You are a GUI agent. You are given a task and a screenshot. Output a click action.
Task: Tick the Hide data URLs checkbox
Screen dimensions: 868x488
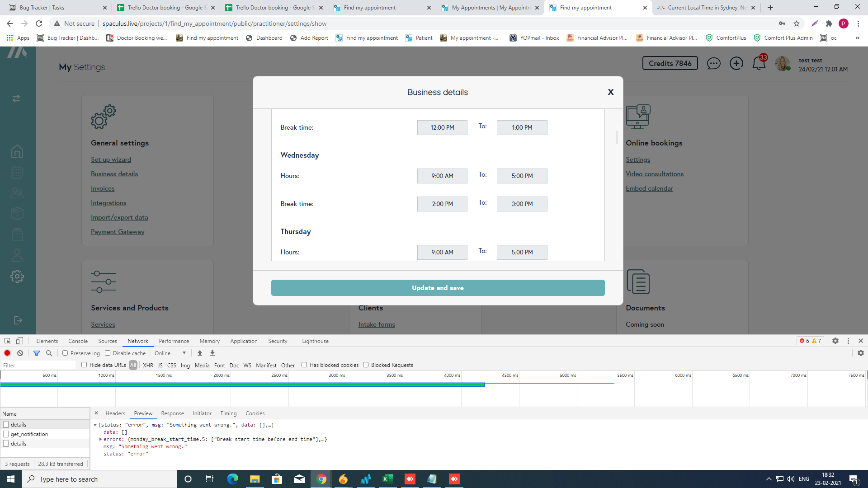click(x=84, y=365)
